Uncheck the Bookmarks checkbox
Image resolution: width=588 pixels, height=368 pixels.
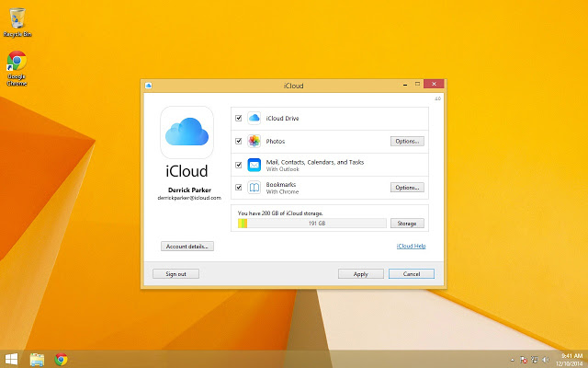(239, 188)
